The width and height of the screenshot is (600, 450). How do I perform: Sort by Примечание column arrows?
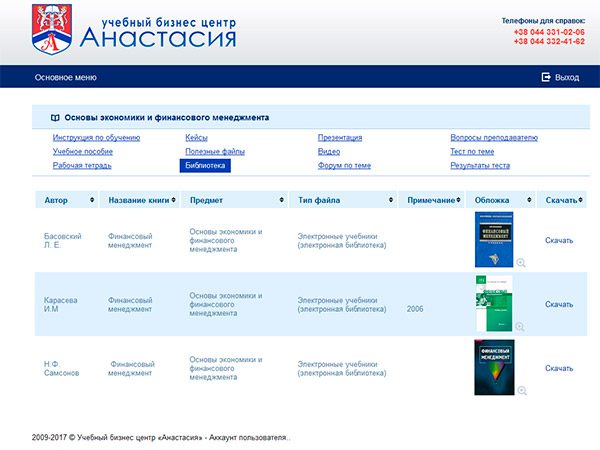pos(461,200)
